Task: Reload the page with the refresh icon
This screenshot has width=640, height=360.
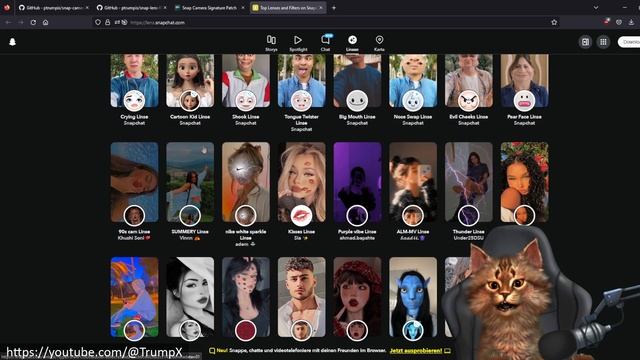Action: point(33,22)
